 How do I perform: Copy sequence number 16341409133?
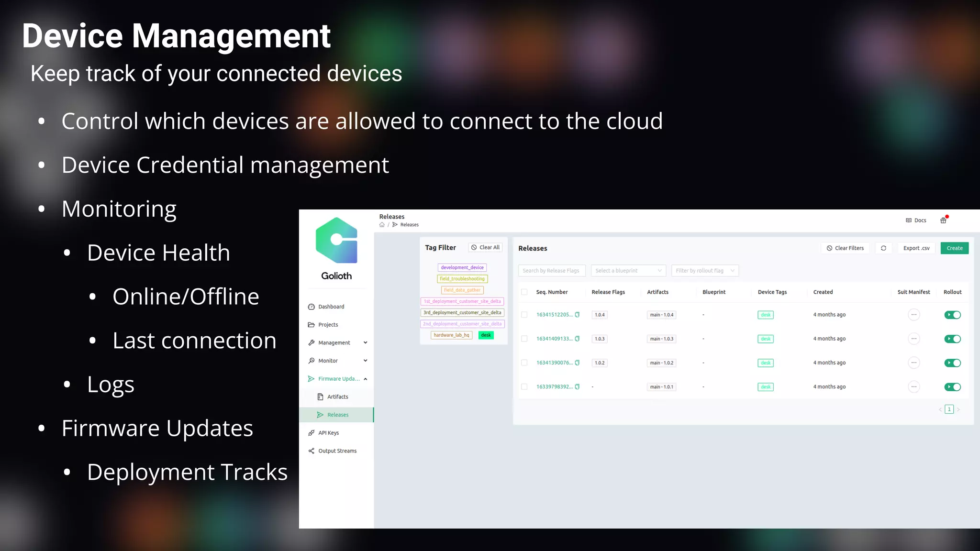pyautogui.click(x=577, y=339)
